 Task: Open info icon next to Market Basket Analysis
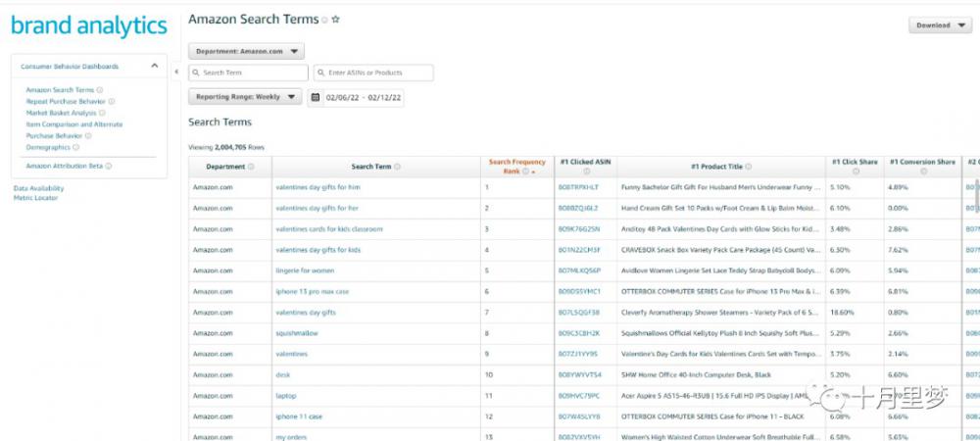pyautogui.click(x=102, y=113)
